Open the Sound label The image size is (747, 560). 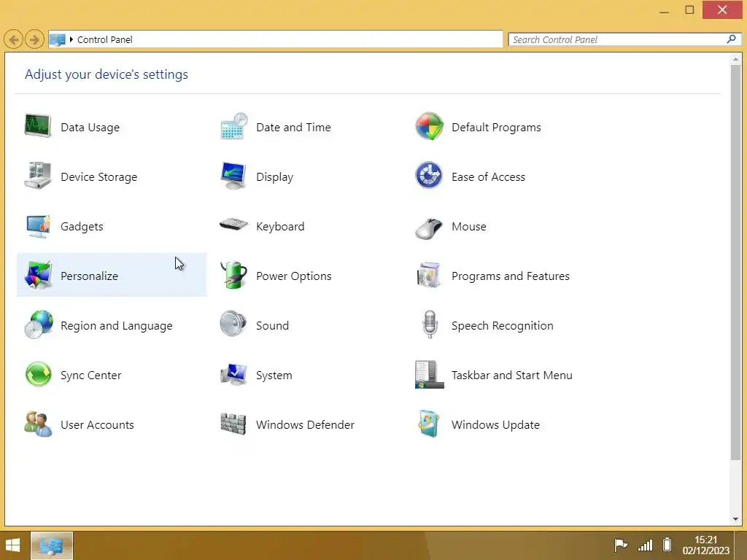pos(272,325)
